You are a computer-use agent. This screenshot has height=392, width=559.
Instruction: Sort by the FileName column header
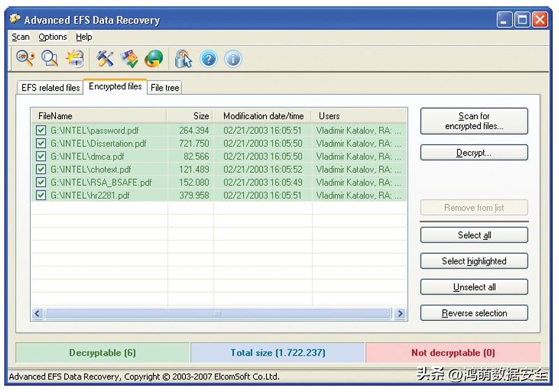click(99, 116)
